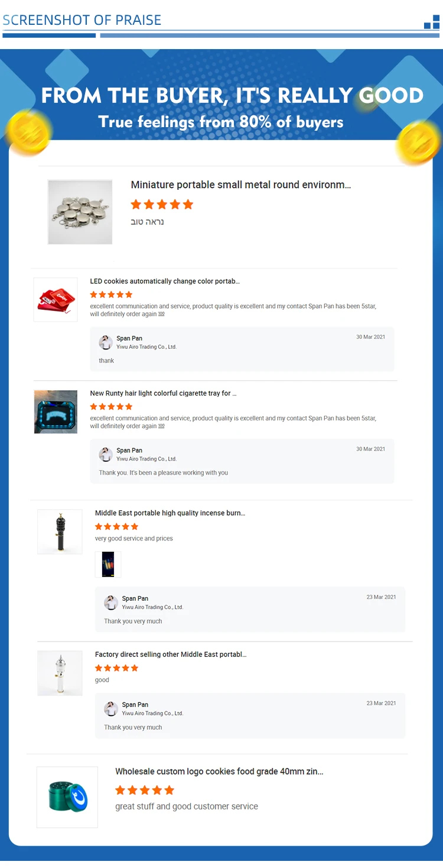View the buyer's attached review photo
The height and width of the screenshot is (868, 443).
[x=108, y=564]
